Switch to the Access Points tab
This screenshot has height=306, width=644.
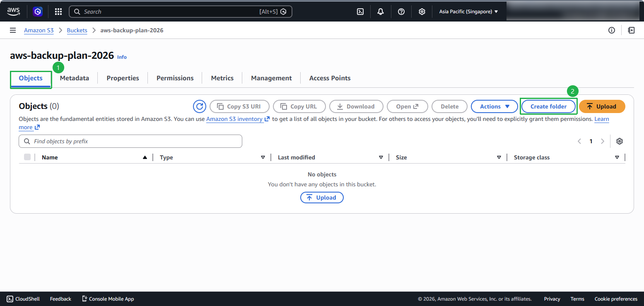pyautogui.click(x=330, y=78)
